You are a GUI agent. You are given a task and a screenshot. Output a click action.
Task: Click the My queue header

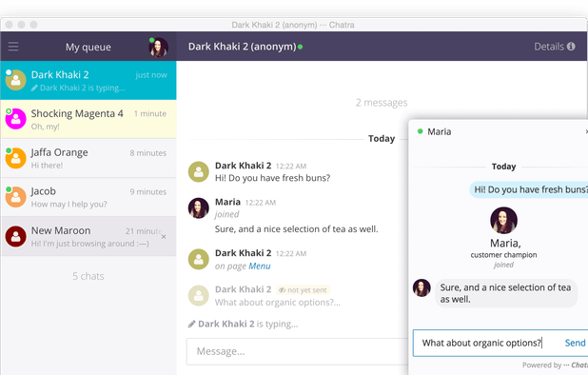(88, 48)
